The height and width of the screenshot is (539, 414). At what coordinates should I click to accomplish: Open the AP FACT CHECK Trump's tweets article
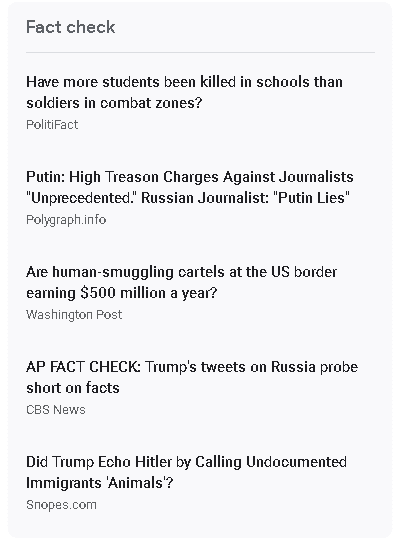tap(192, 377)
